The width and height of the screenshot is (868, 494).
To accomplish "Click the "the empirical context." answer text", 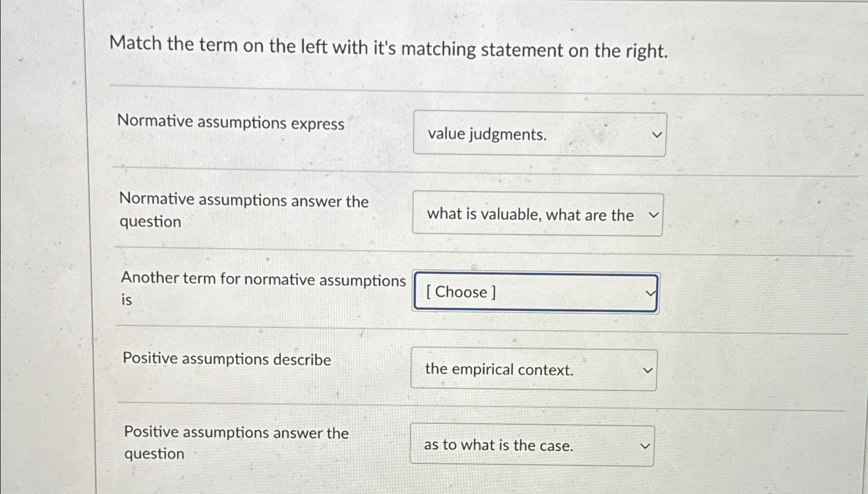I will (x=499, y=370).
